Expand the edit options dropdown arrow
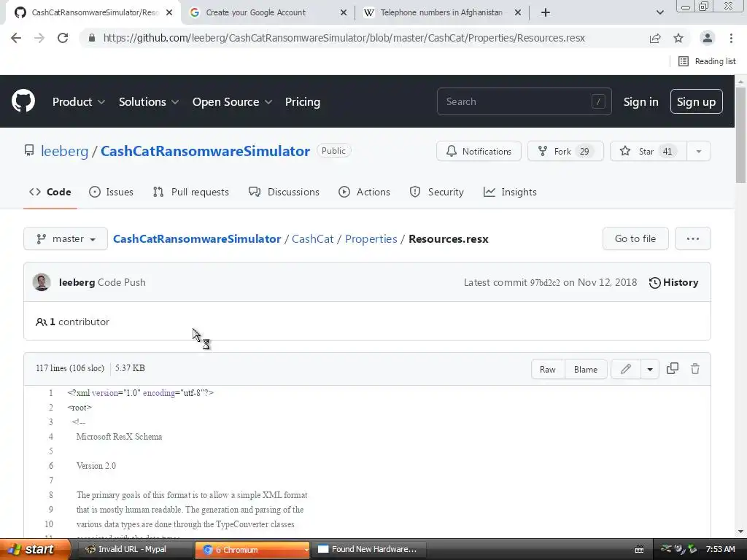747x560 pixels. (650, 369)
